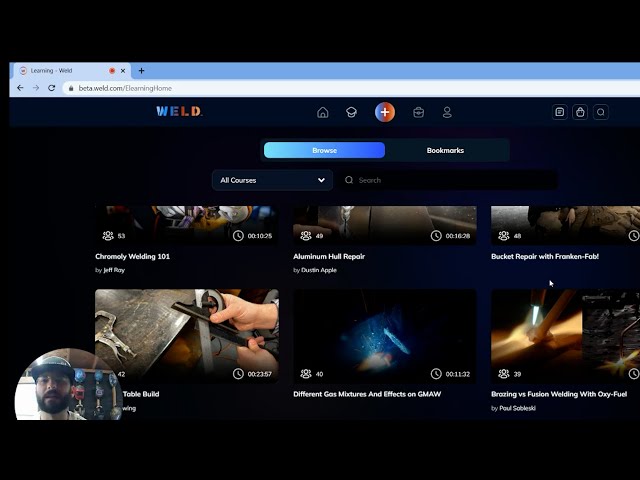Click clock icon showing 00:11:32
The width and height of the screenshot is (640, 480).
click(436, 373)
